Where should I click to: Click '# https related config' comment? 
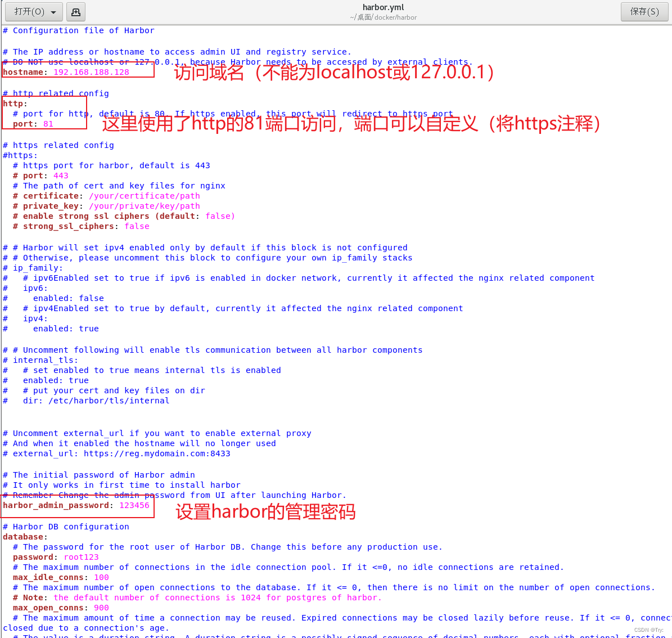coord(58,145)
